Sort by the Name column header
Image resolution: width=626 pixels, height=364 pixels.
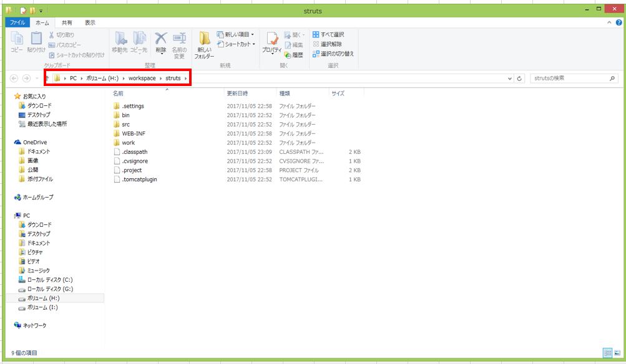(118, 93)
